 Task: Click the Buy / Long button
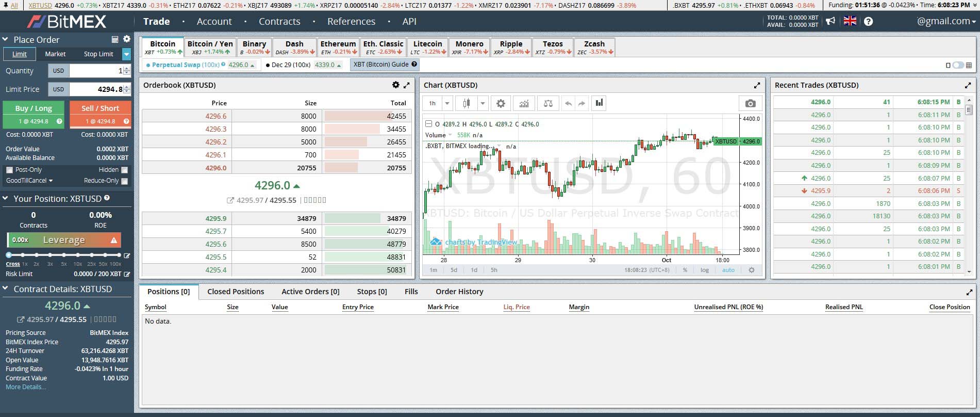click(x=34, y=114)
